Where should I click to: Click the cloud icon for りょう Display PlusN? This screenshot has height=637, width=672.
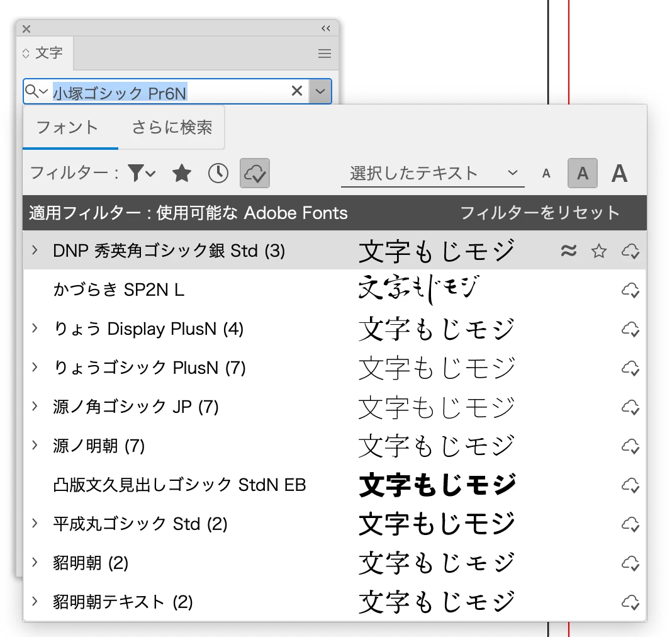tap(630, 329)
